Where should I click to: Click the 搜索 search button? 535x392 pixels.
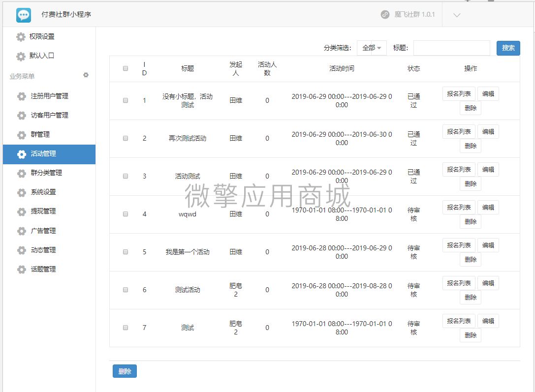click(x=508, y=48)
